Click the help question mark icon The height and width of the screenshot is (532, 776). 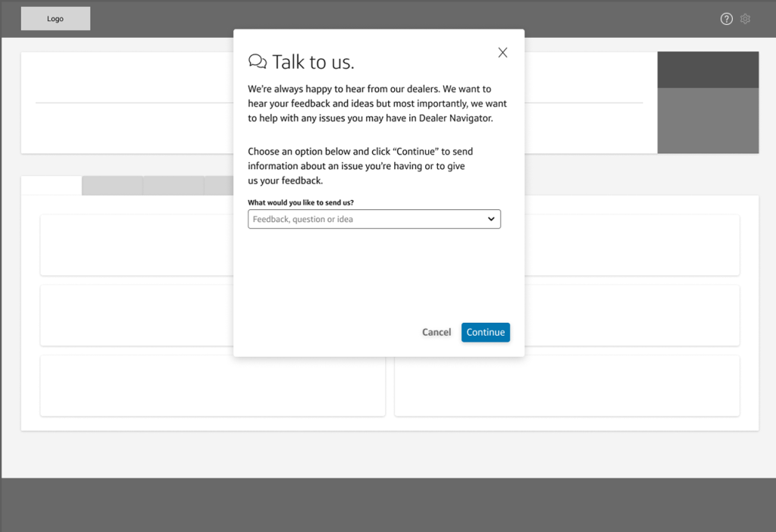[726, 19]
